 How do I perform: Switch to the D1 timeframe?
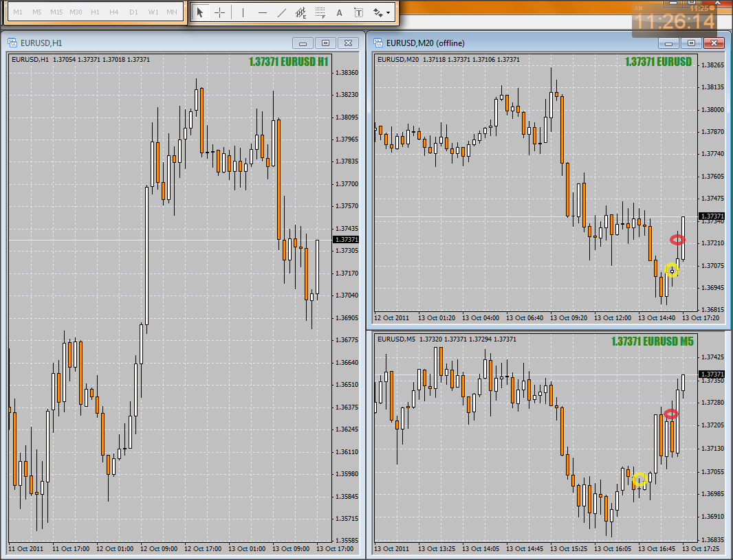[133, 12]
